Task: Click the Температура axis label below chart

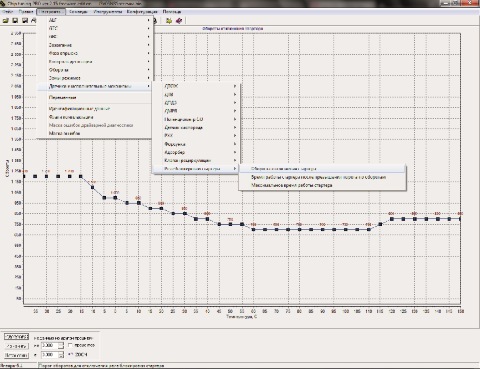Action: coord(242,317)
